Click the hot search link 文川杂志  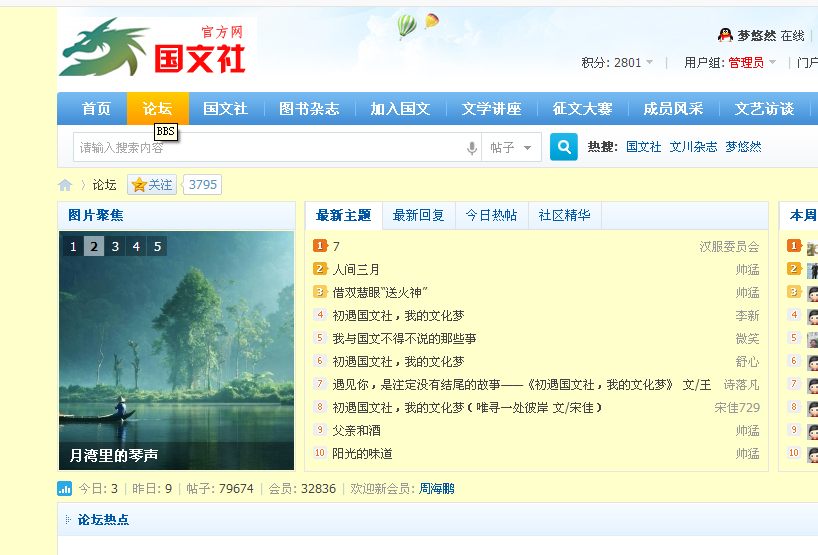click(693, 147)
